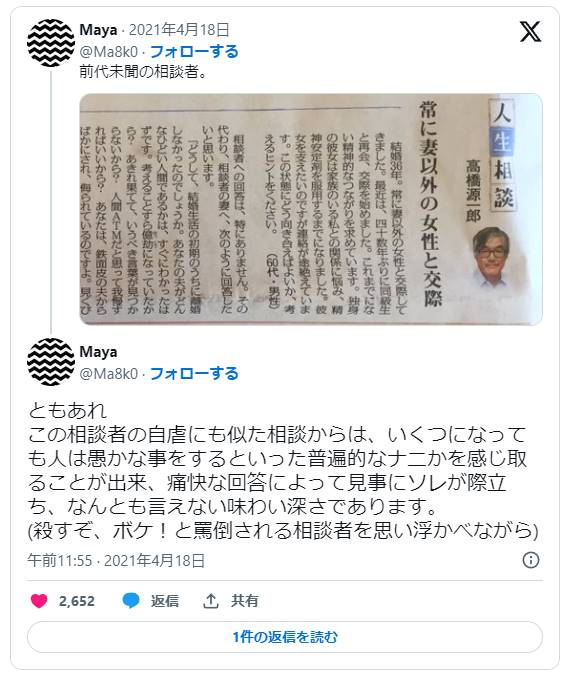The image size is (575, 680).
Task: Open the top tweet's 2021年4月18日 date link
Action: [x=179, y=30]
